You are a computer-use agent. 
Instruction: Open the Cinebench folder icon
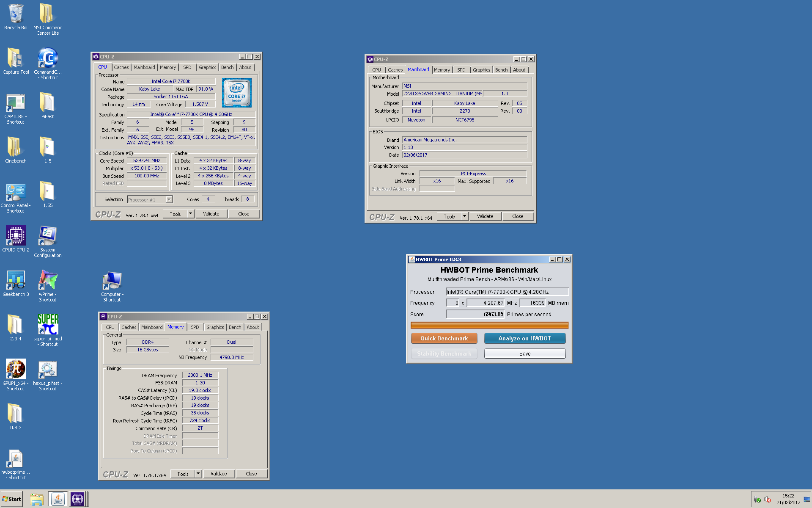pyautogui.click(x=16, y=150)
